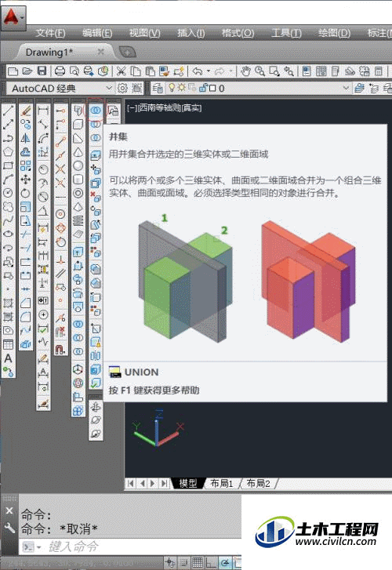Open the 工具(T) menu
Screen dimensions: 392x570
tap(286, 34)
